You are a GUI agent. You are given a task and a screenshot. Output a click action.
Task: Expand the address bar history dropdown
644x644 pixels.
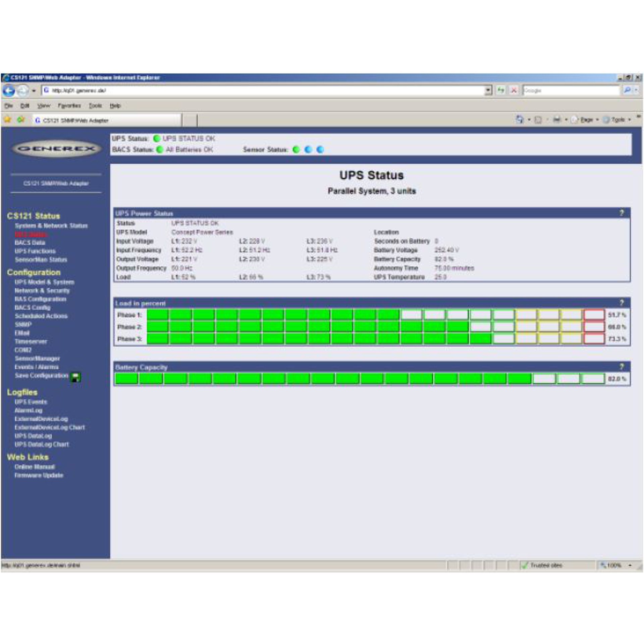tap(488, 91)
